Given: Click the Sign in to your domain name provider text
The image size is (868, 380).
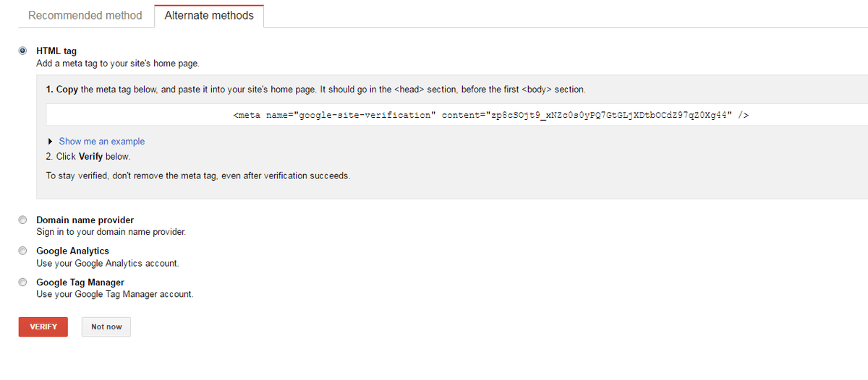Looking at the screenshot, I should [x=111, y=232].
